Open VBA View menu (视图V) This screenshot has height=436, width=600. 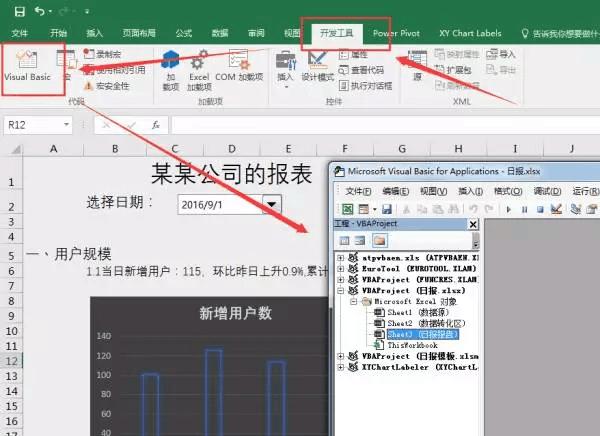click(434, 191)
